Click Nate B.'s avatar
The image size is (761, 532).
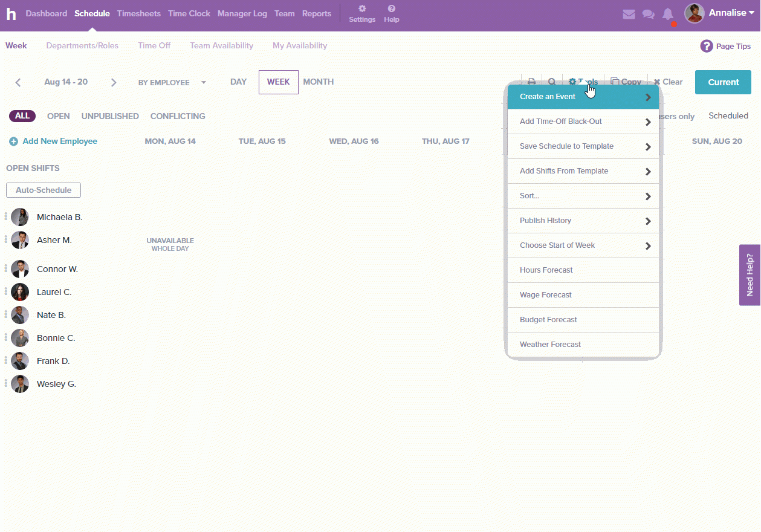(x=20, y=315)
